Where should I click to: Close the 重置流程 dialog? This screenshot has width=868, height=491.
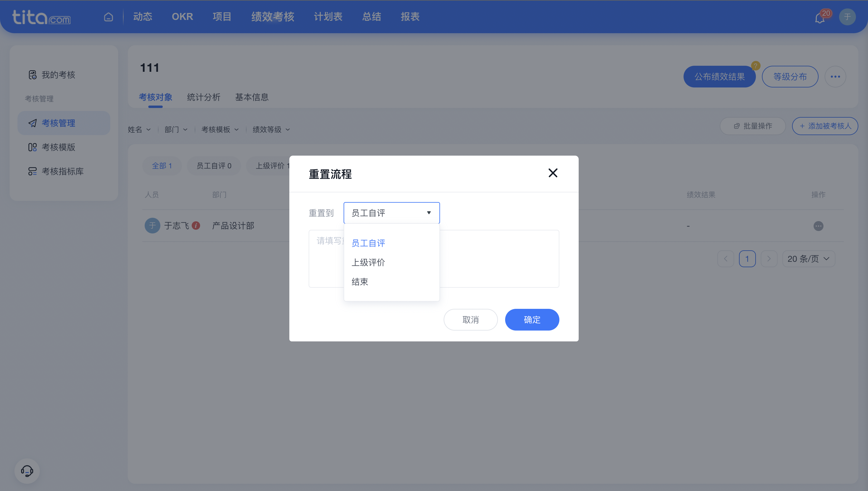coord(553,173)
